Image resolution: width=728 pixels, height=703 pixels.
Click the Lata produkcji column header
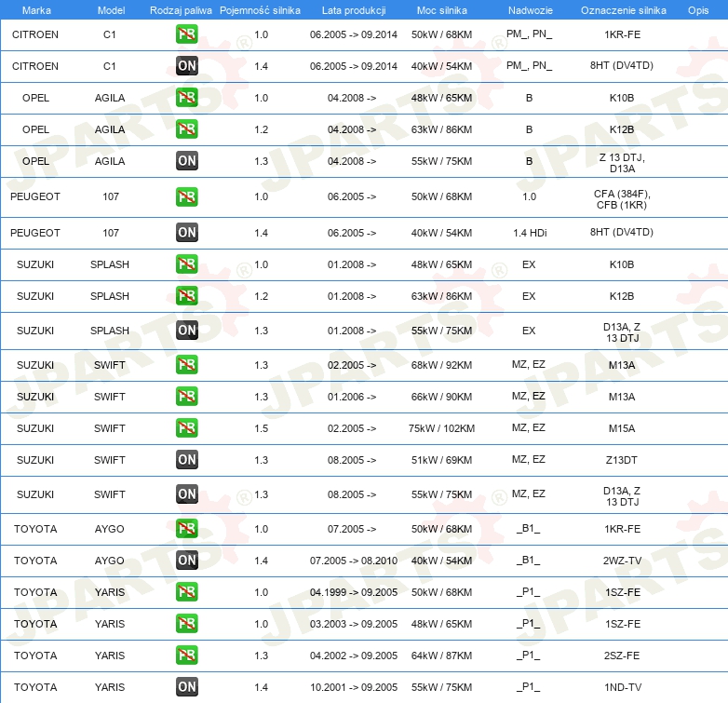point(354,10)
